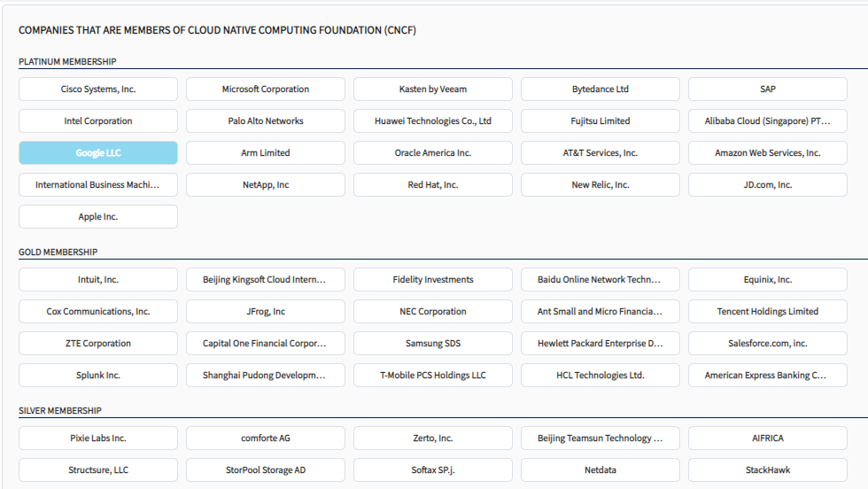Choose the SAP member button

(768, 89)
